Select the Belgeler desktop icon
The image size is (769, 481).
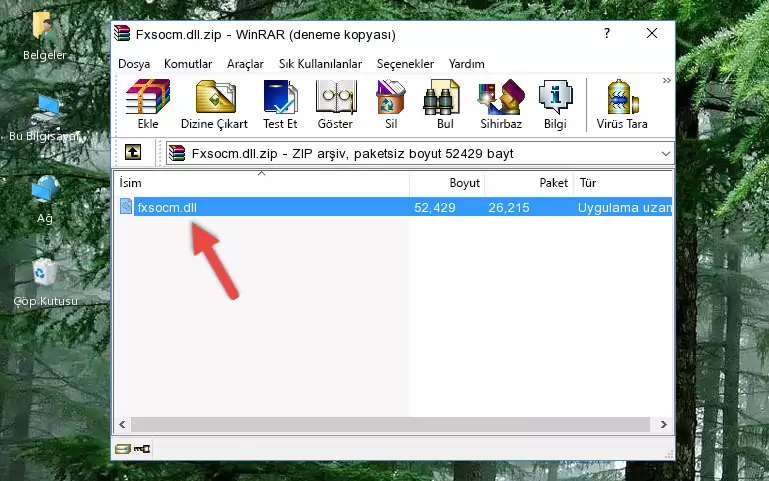pos(45,36)
